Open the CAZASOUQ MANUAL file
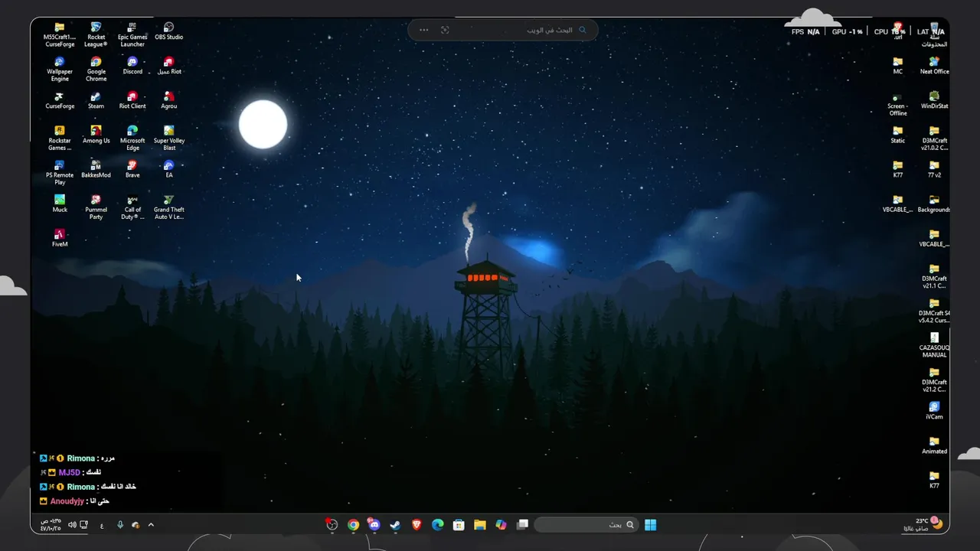Viewport: 980px width, 551px height. 934,344
